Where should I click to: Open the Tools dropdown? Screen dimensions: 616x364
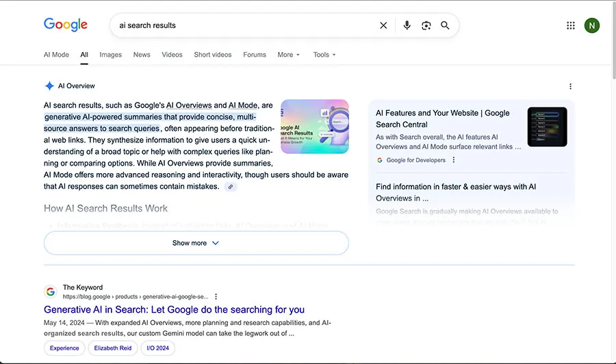(324, 55)
